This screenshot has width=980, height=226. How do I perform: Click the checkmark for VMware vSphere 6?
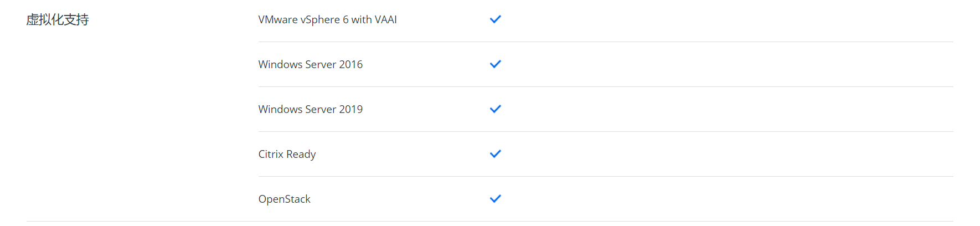495,19
